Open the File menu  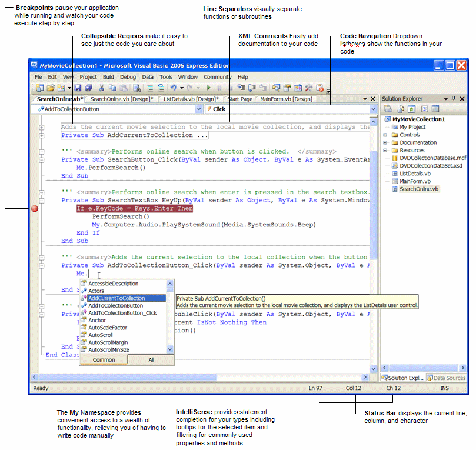38,77
